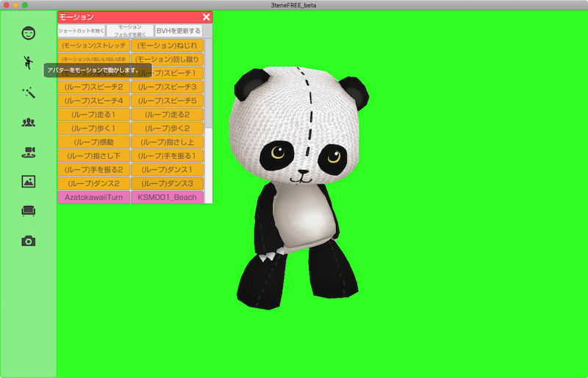This screenshot has width=588, height=378.
Task: Start (ループ)指さし上 loop
Action: point(168,142)
